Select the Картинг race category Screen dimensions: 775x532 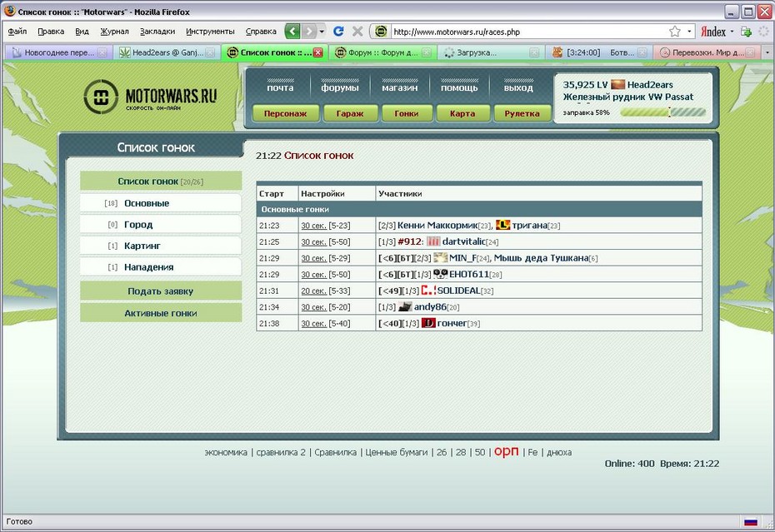point(161,246)
